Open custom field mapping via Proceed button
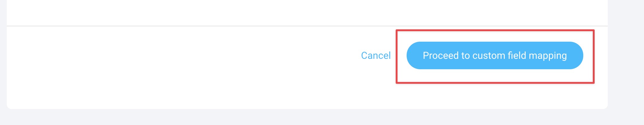The image size is (644, 125). click(x=495, y=55)
